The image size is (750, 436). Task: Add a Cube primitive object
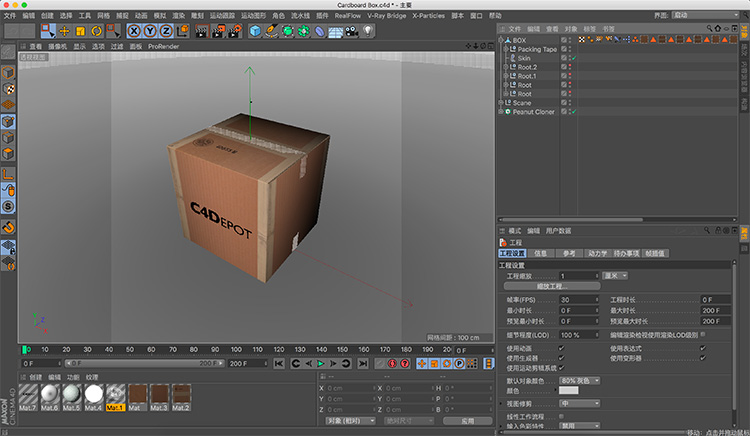[x=255, y=31]
